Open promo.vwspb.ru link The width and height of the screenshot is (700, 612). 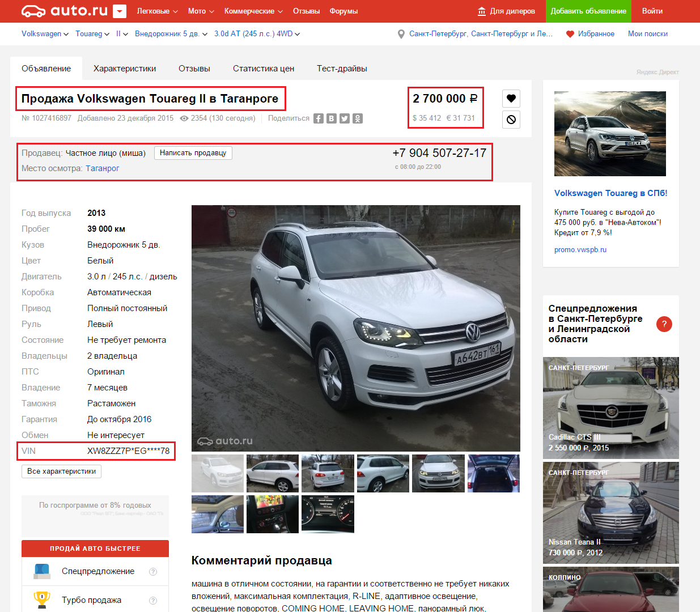(580, 250)
